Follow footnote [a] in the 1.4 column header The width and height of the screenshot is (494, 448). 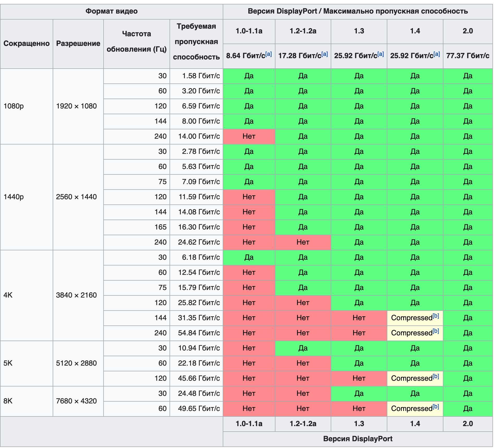[x=437, y=54]
